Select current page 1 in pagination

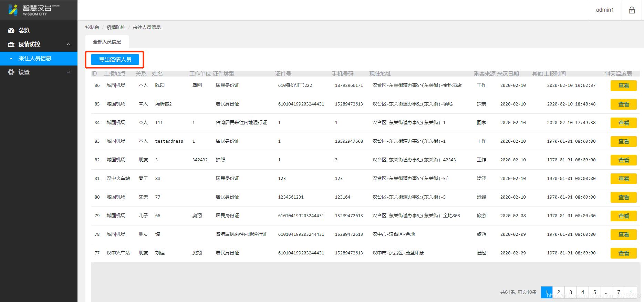pos(547,292)
